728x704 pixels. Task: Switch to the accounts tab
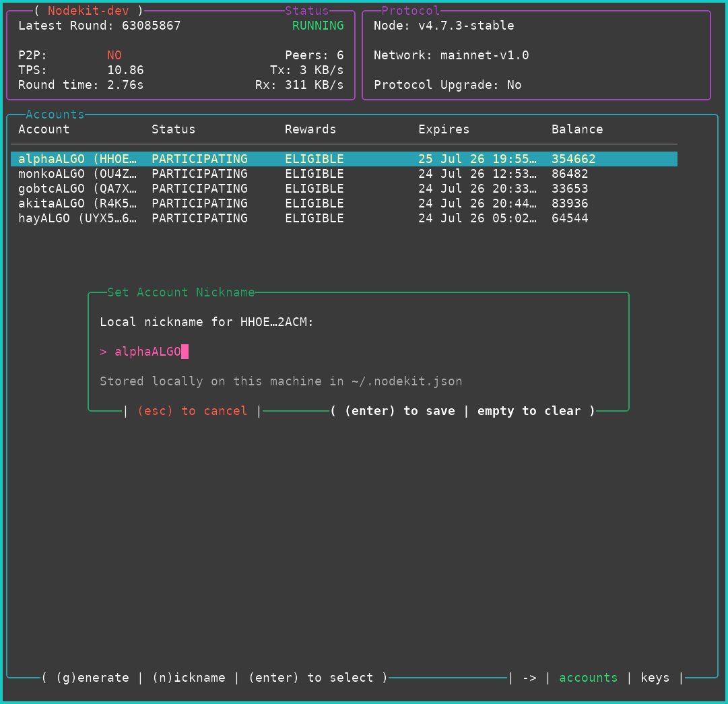[588, 678]
